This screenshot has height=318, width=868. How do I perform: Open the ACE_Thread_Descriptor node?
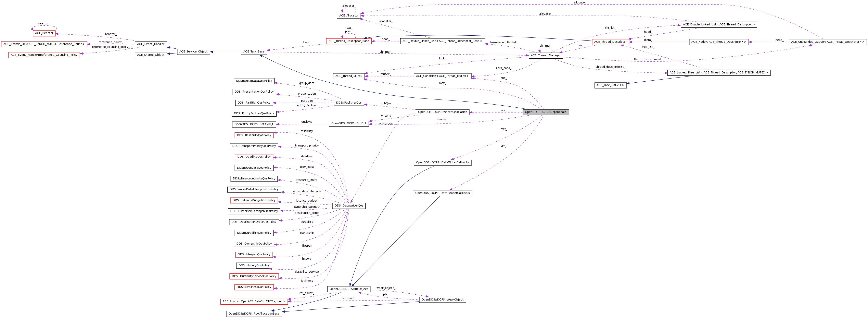coord(610,42)
